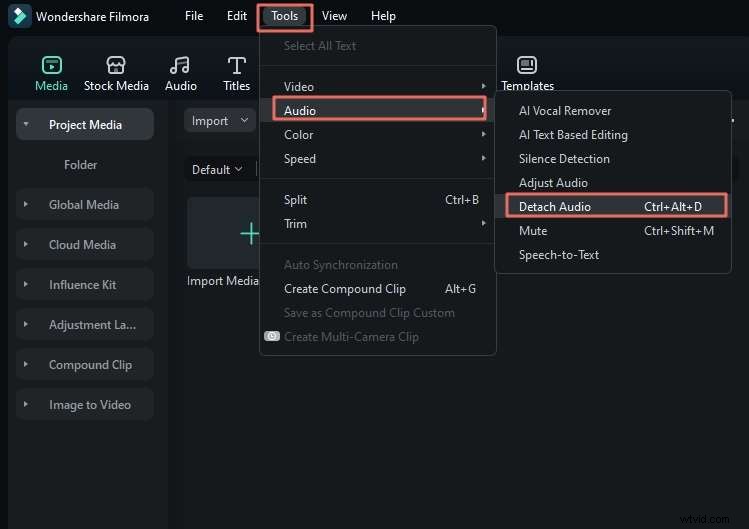Expand the Global Media folder arrow

coord(26,205)
